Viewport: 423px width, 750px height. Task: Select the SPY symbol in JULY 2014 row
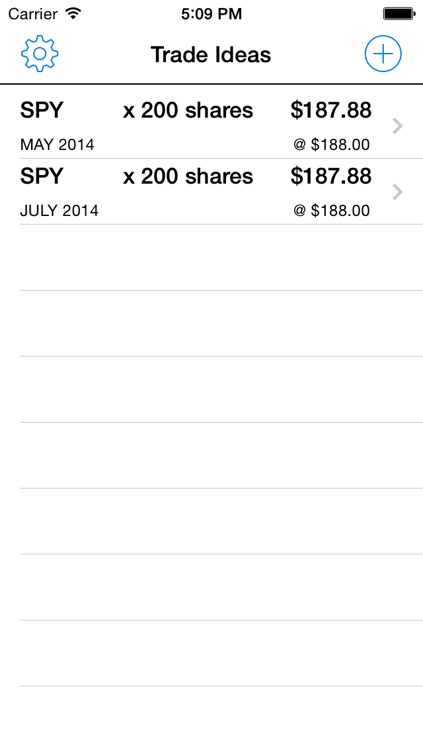click(x=42, y=176)
